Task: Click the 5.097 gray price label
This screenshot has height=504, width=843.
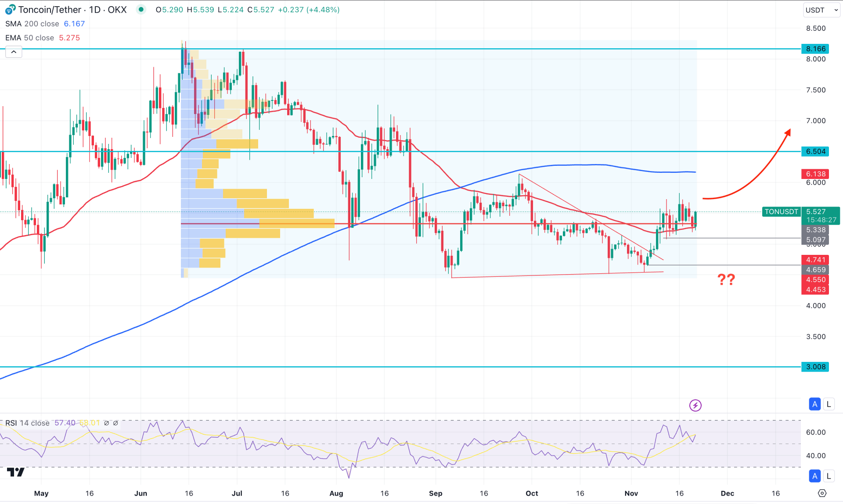Action: 815,239
